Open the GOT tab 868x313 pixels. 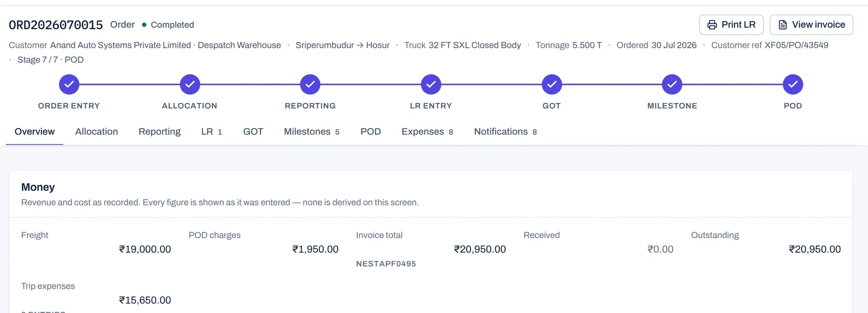pyautogui.click(x=253, y=132)
